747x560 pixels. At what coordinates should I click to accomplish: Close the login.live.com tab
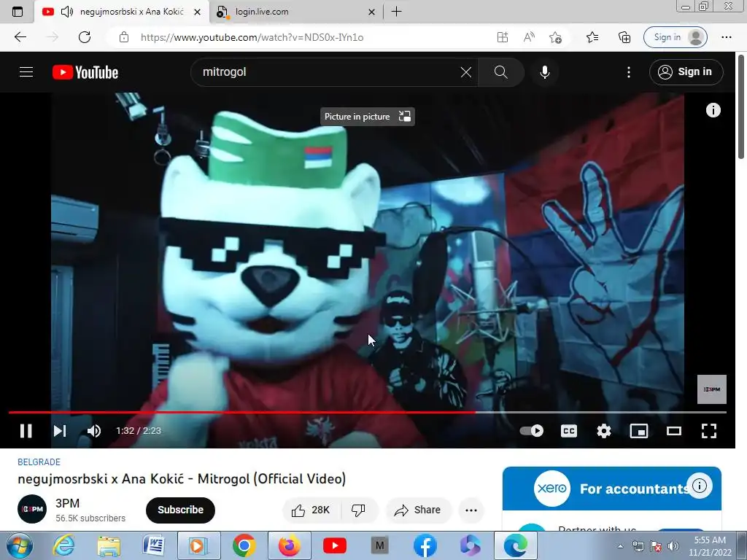pos(371,12)
